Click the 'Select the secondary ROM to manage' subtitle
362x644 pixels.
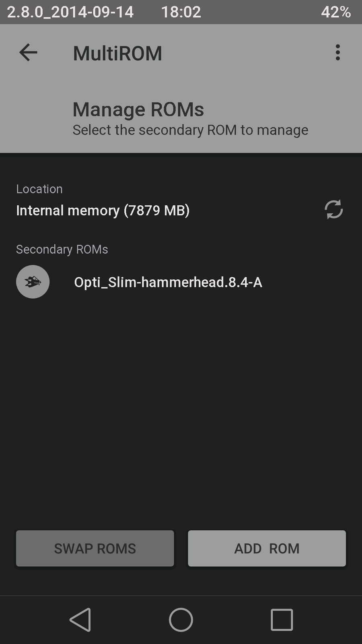[190, 130]
